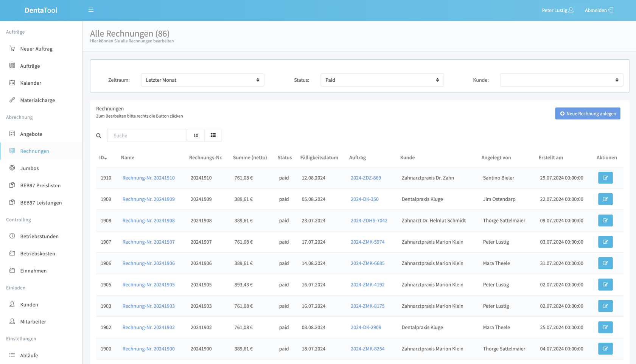The width and height of the screenshot is (636, 364).
Task: Open link Rechnung-Nr. 20241905
Action: click(x=148, y=285)
